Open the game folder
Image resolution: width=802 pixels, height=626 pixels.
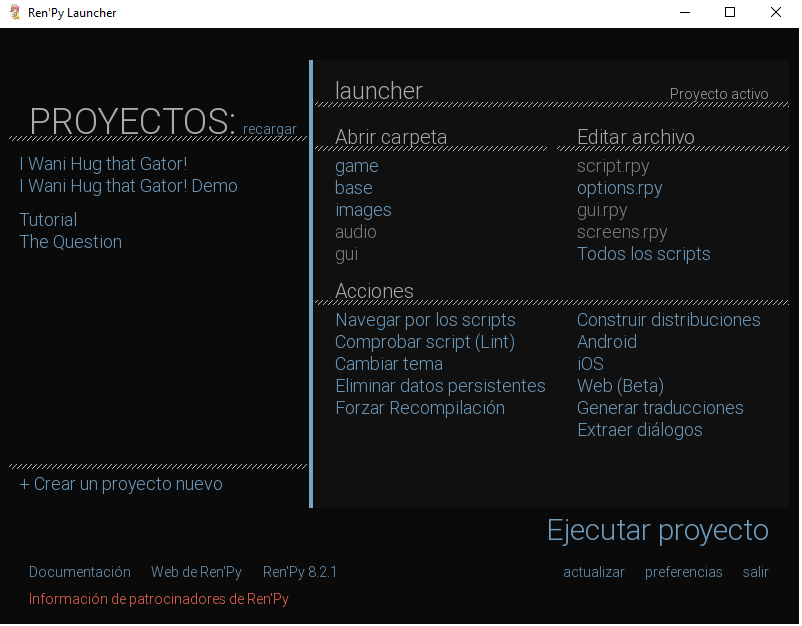pos(357,166)
